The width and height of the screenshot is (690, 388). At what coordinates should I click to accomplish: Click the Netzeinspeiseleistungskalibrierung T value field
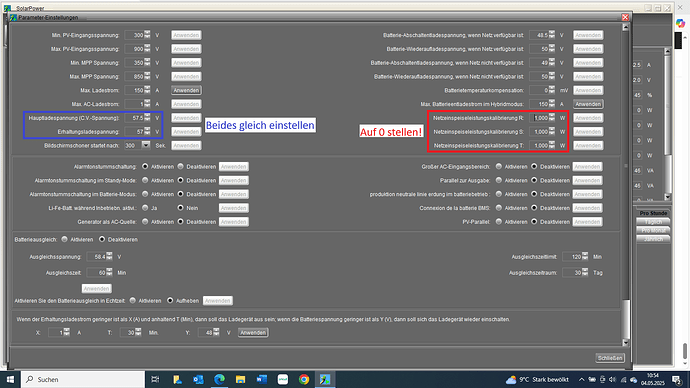coord(540,145)
